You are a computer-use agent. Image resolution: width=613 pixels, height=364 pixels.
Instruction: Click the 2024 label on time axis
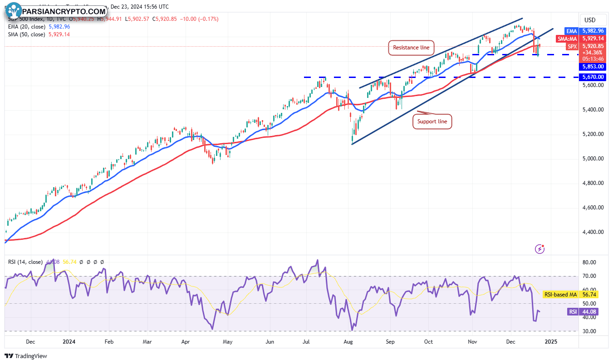[69, 342]
